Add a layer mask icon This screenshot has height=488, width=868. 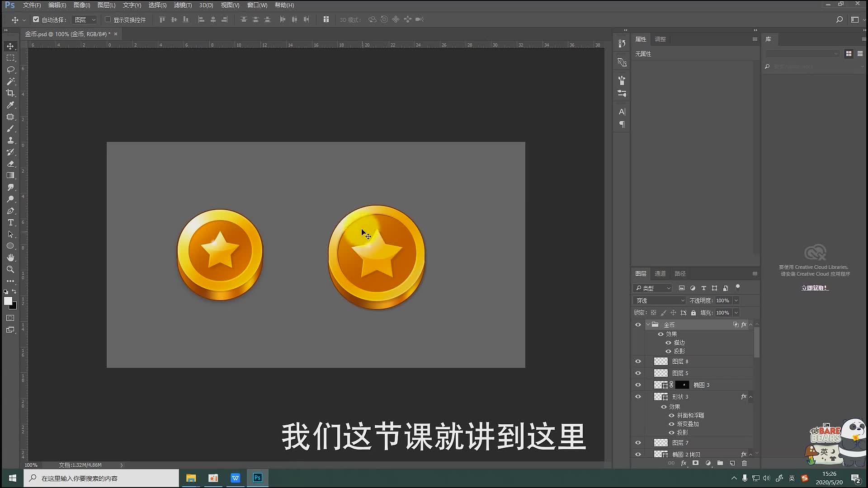pos(696,463)
